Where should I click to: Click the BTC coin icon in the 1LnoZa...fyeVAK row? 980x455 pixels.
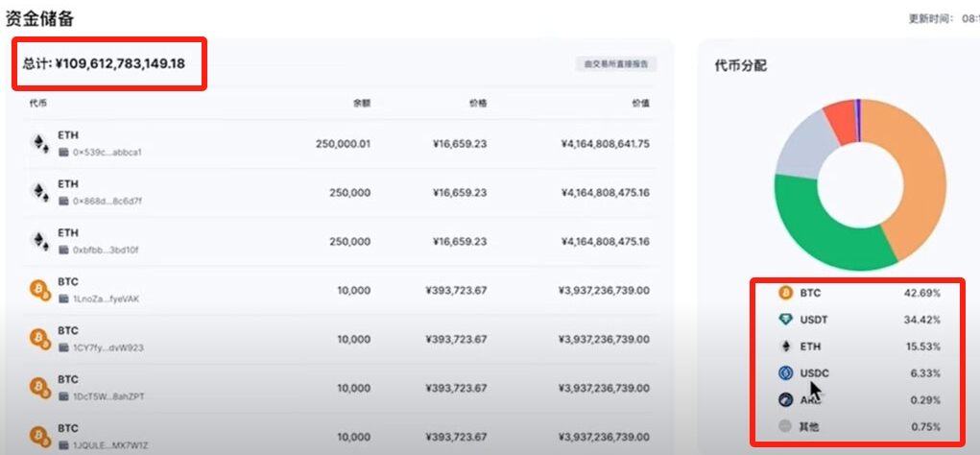pyautogui.click(x=39, y=290)
